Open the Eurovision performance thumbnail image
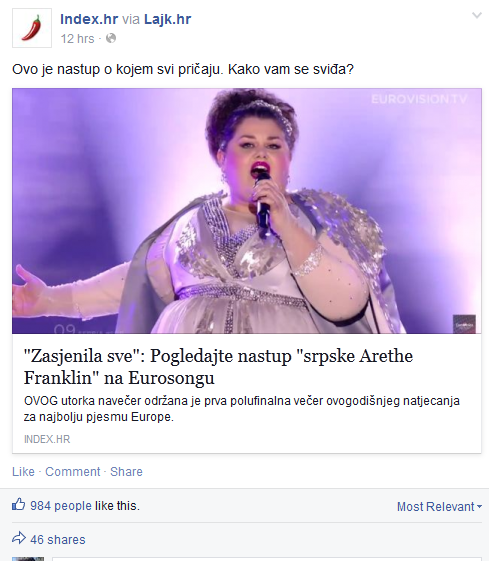Image resolution: width=489 pixels, height=561 pixels. coord(247,211)
